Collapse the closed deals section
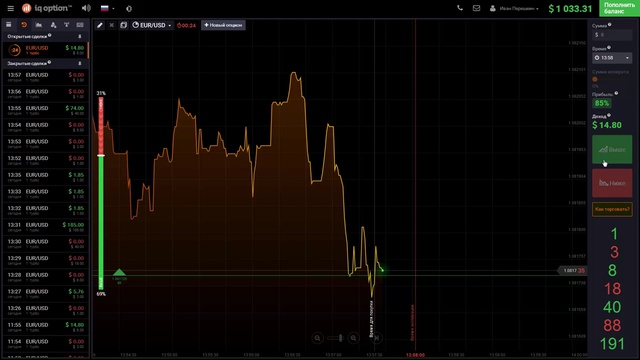 point(80,64)
